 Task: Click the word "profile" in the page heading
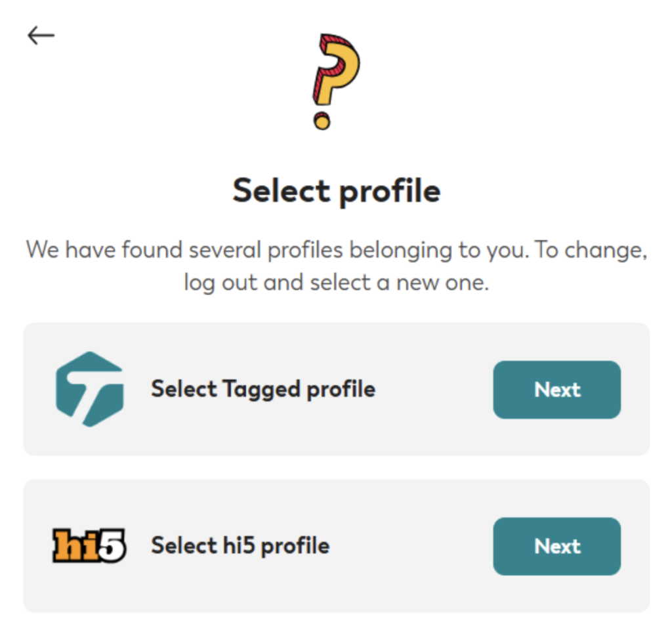point(390,191)
